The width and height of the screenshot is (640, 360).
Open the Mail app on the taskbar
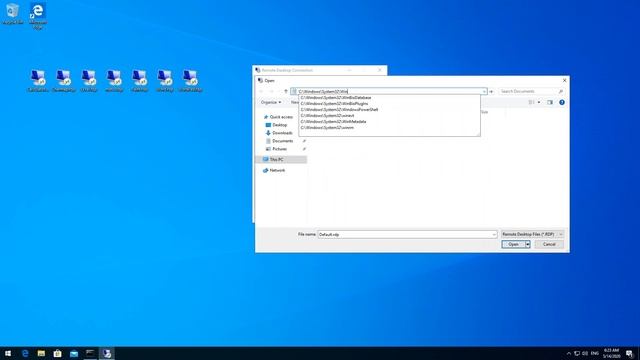(74, 353)
